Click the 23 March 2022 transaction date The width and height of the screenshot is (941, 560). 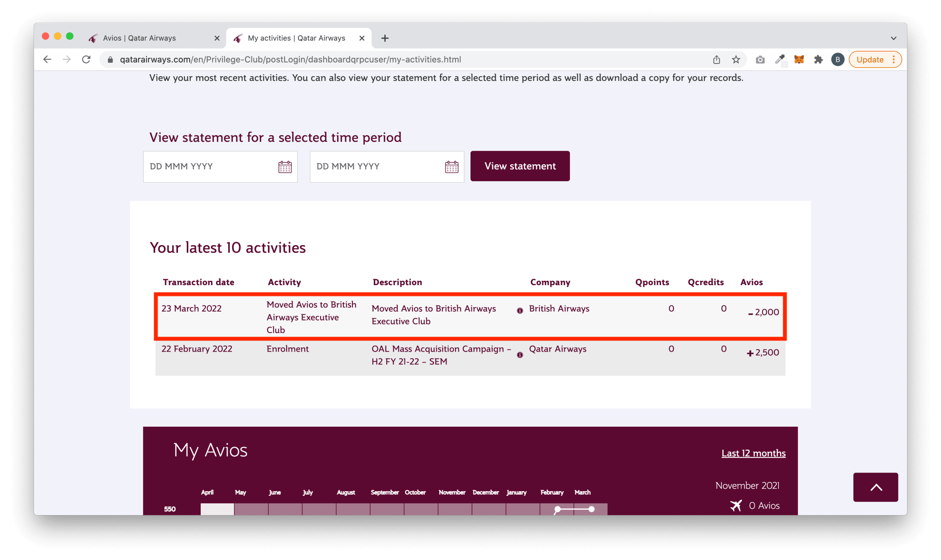(x=192, y=308)
